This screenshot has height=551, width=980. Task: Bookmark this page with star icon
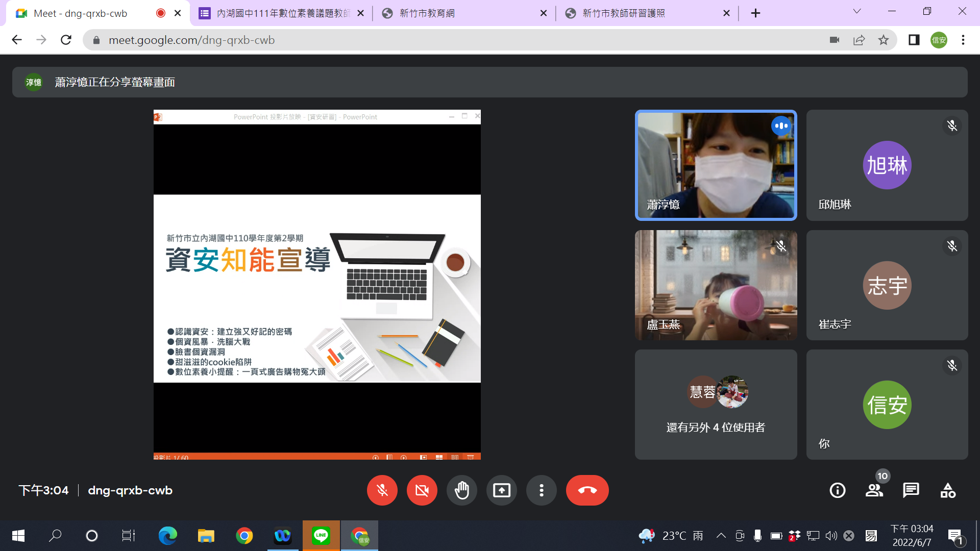click(x=884, y=40)
